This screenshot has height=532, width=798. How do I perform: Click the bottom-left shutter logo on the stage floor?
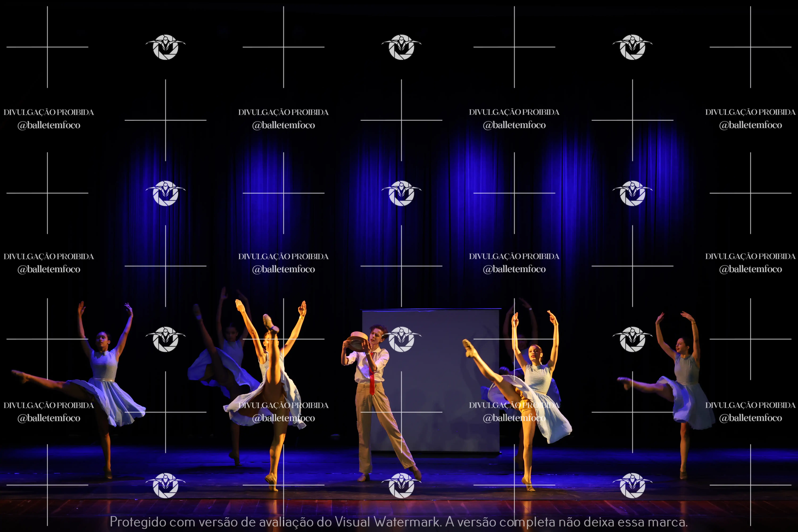pos(166,485)
